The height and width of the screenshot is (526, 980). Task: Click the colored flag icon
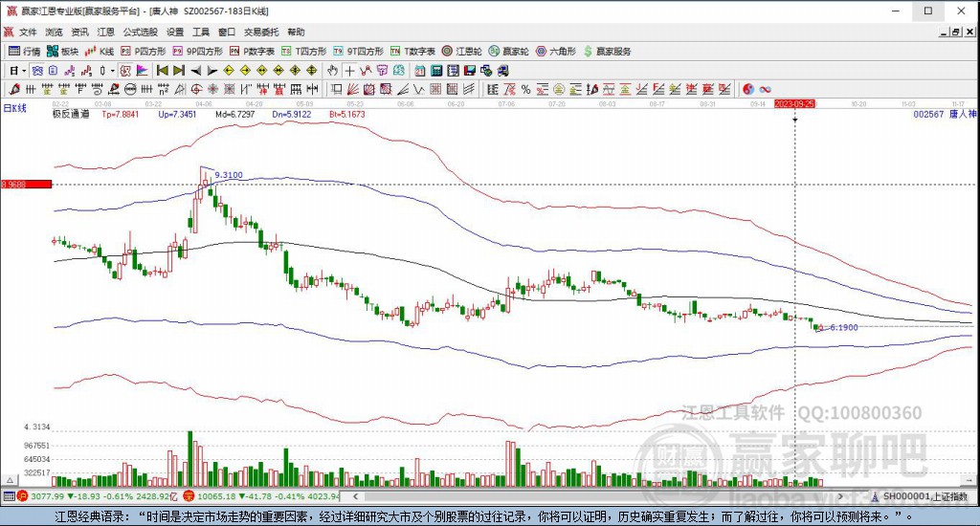pyautogui.click(x=142, y=71)
